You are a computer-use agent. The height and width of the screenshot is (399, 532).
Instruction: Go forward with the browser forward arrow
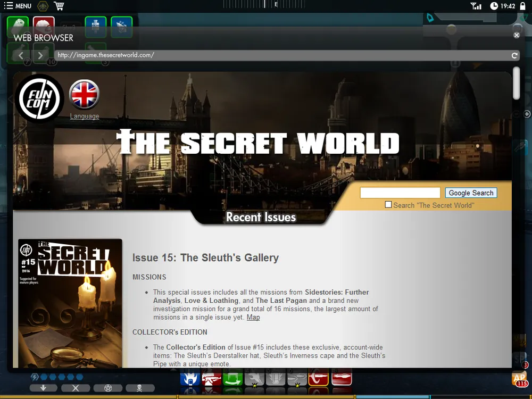pos(40,55)
